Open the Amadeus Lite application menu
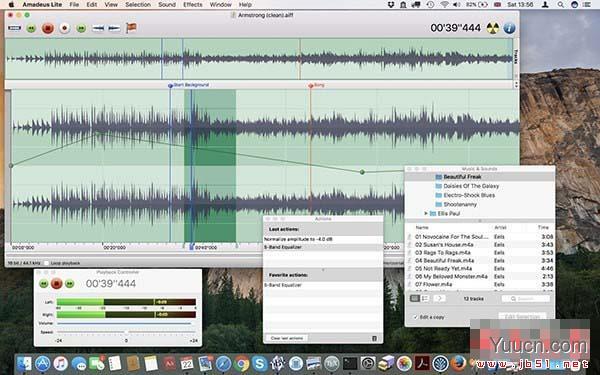Viewport: 600px width, 375px height. (x=42, y=5)
